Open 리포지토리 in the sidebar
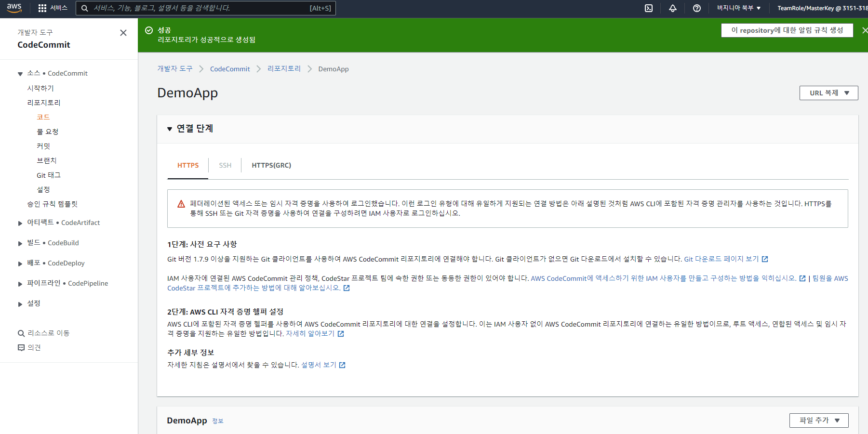The image size is (868, 434). (44, 103)
